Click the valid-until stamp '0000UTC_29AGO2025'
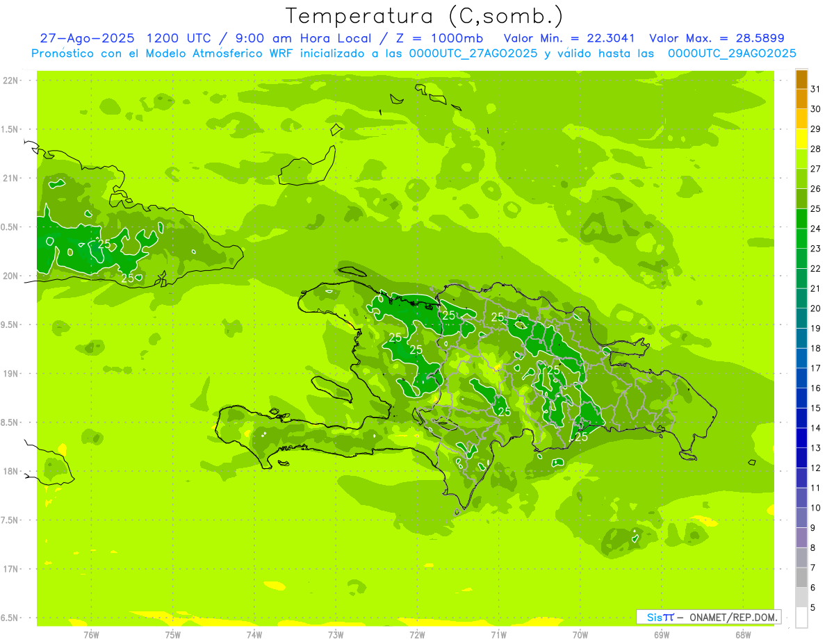 coord(732,53)
